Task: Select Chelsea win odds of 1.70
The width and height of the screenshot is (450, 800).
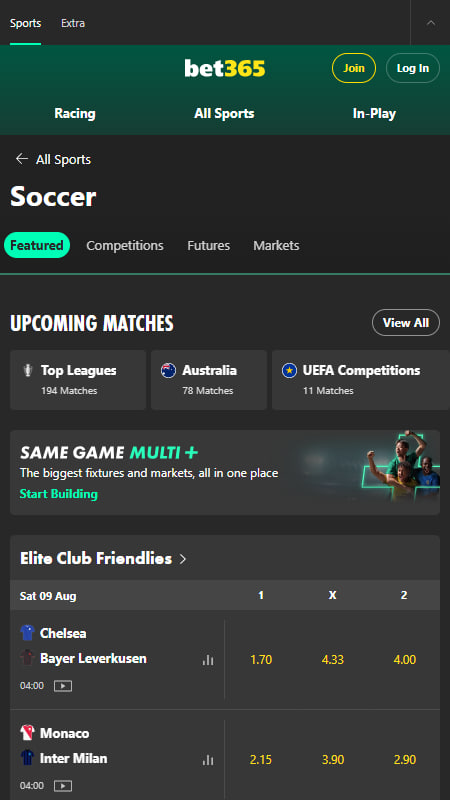Action: 261,660
